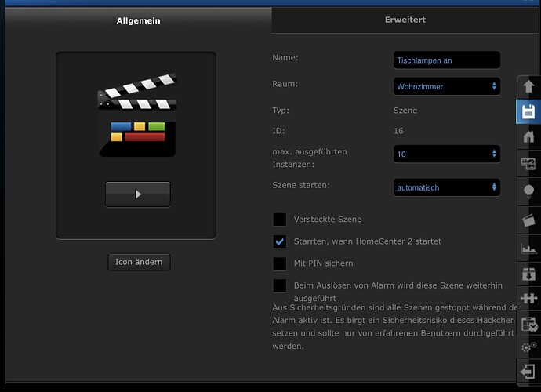Click the Name field containing Tischlampen an
Image resolution: width=541 pixels, height=392 pixels.
pos(446,60)
